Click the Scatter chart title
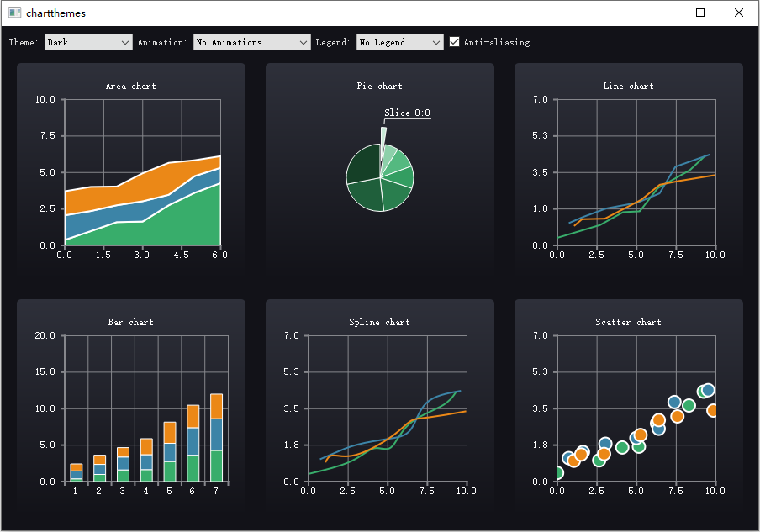 click(x=628, y=322)
